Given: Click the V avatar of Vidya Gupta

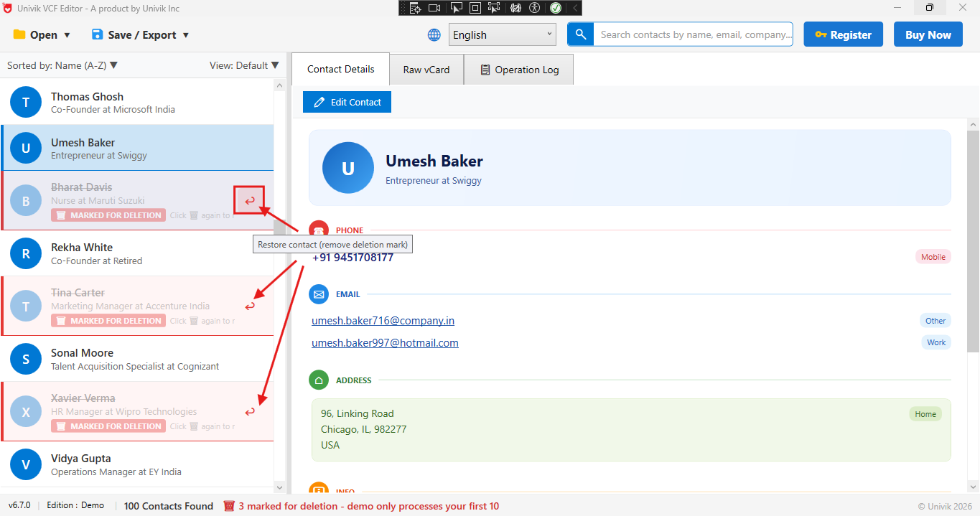Looking at the screenshot, I should click(x=26, y=464).
